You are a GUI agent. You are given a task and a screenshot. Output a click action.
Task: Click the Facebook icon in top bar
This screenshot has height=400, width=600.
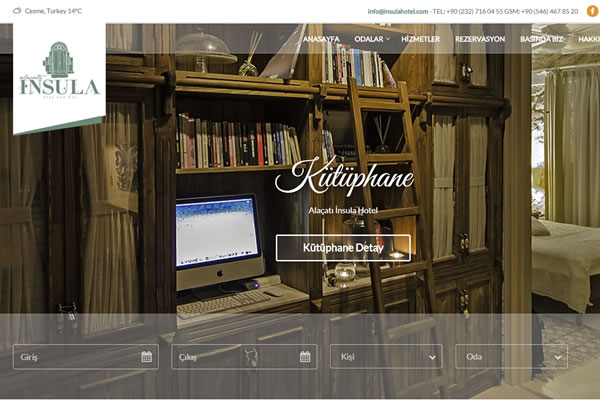click(x=593, y=11)
